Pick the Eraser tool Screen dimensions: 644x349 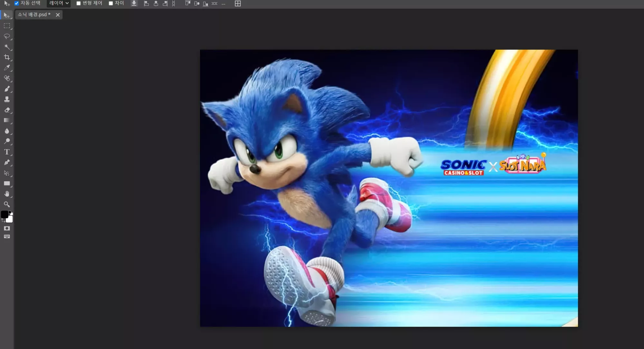[x=7, y=110]
